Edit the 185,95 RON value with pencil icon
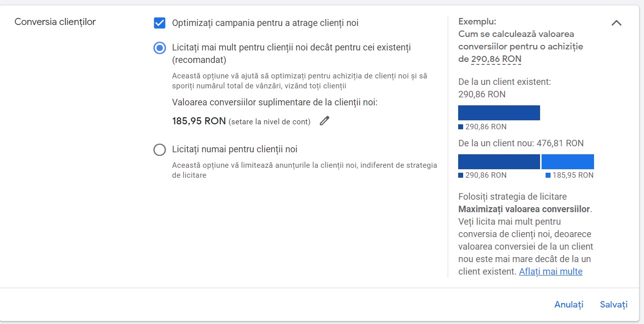This screenshot has height=324, width=644. (x=325, y=121)
